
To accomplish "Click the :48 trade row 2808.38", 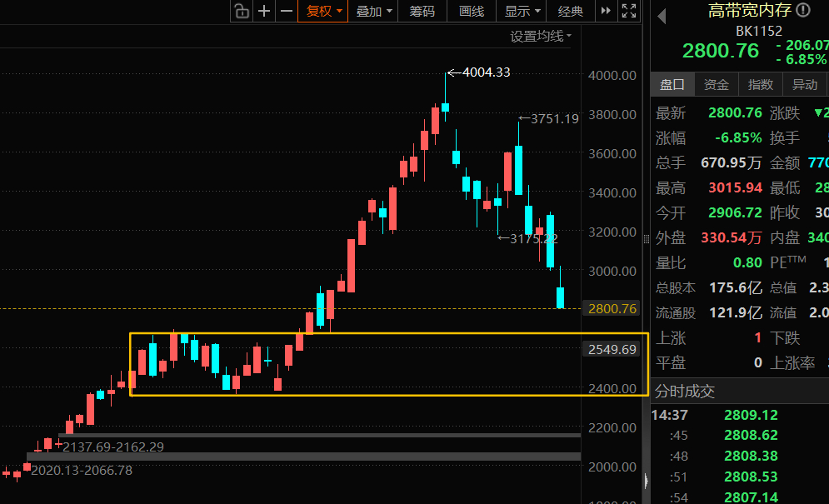I will (740, 456).
